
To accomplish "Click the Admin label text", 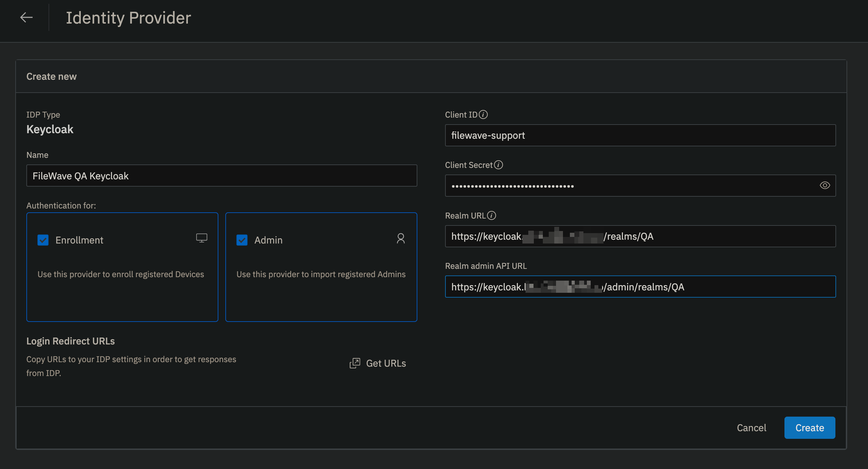I will pyautogui.click(x=268, y=240).
